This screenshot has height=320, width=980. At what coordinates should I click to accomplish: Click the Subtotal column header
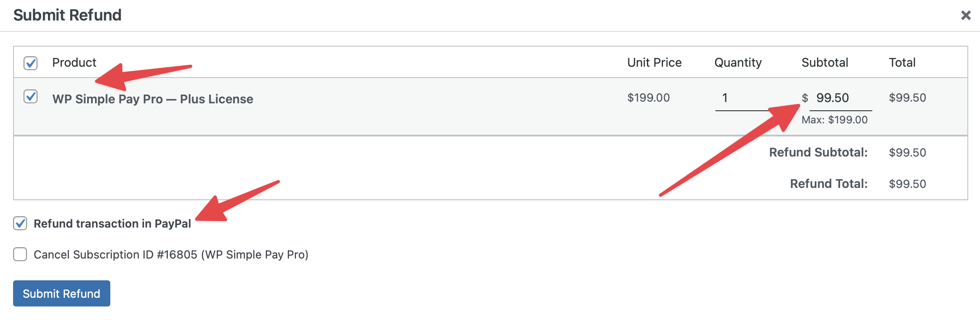[824, 63]
